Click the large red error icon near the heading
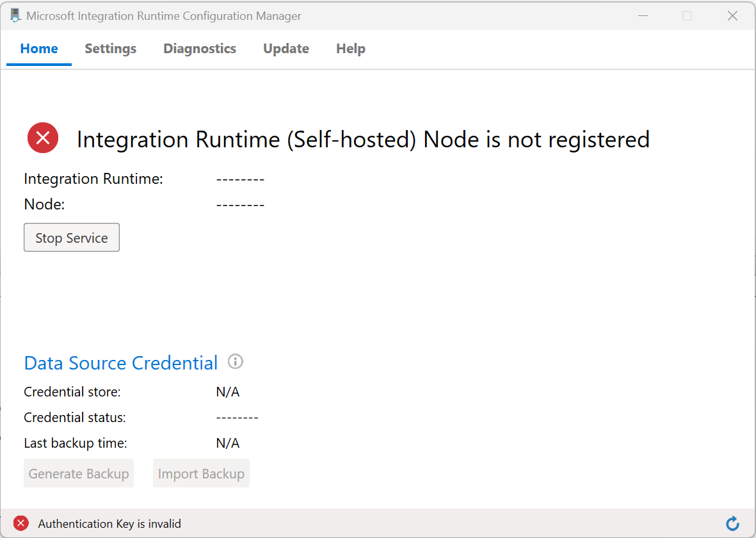Image resolution: width=756 pixels, height=538 pixels. (43, 138)
